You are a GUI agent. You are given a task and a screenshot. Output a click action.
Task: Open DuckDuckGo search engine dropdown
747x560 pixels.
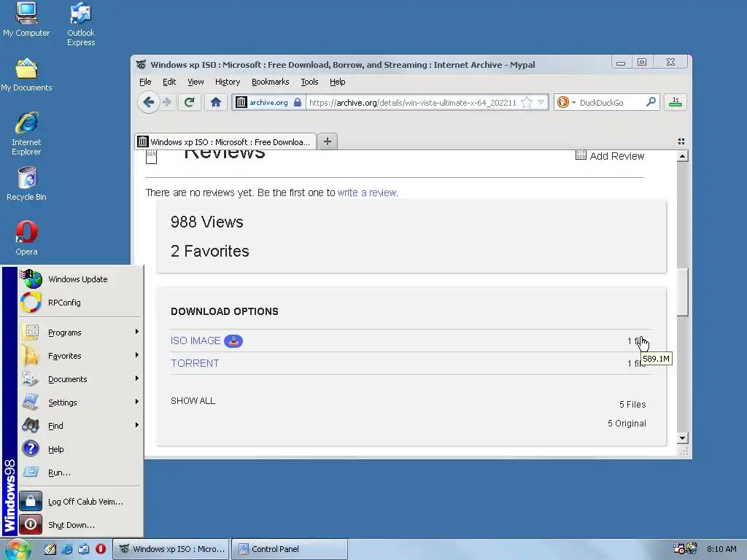point(573,102)
